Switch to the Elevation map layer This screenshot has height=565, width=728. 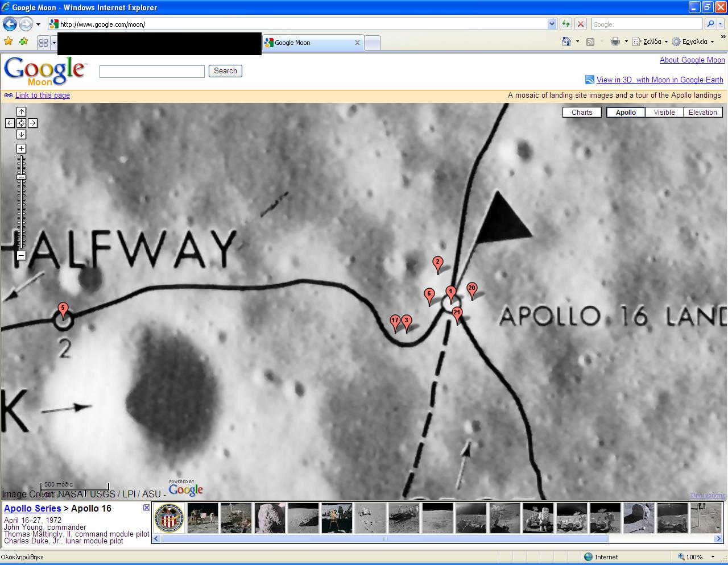(x=703, y=112)
